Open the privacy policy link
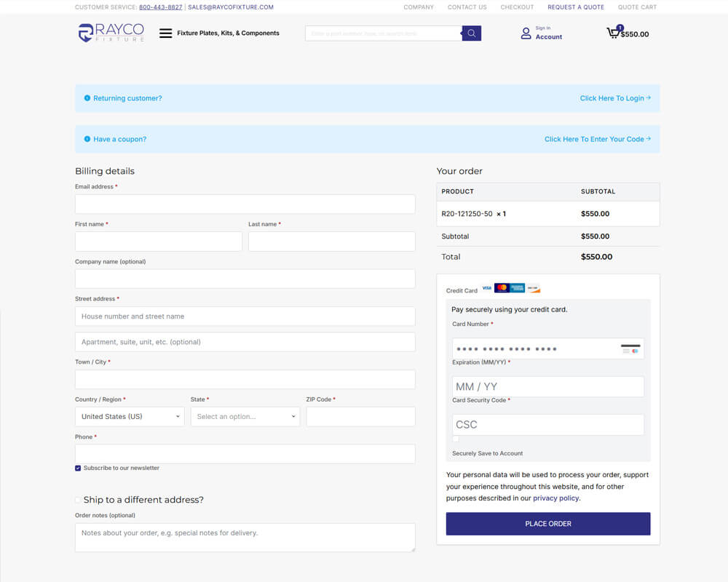 pos(555,498)
